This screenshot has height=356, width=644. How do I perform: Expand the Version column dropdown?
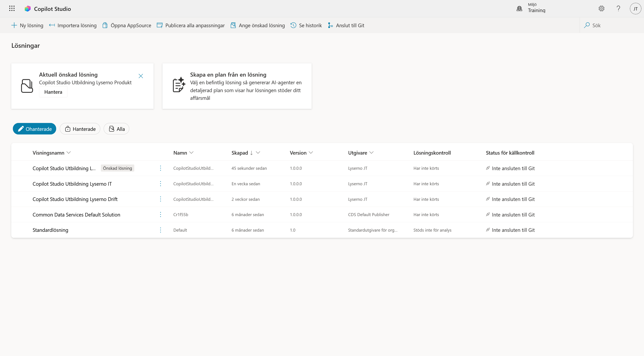[x=311, y=152]
